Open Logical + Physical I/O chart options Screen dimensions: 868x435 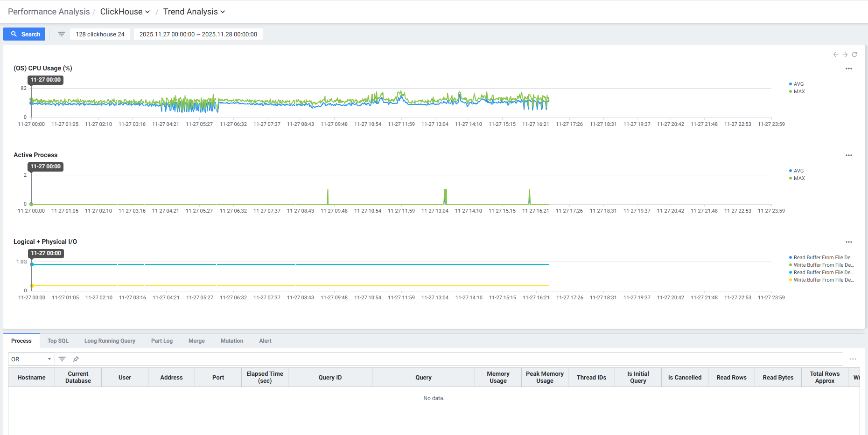848,242
